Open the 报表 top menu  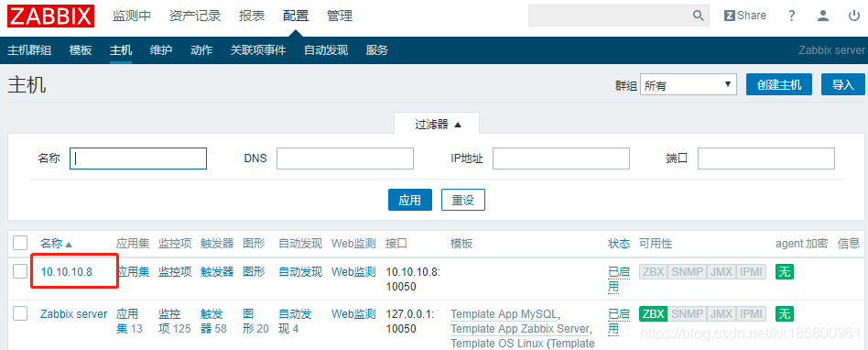(252, 16)
